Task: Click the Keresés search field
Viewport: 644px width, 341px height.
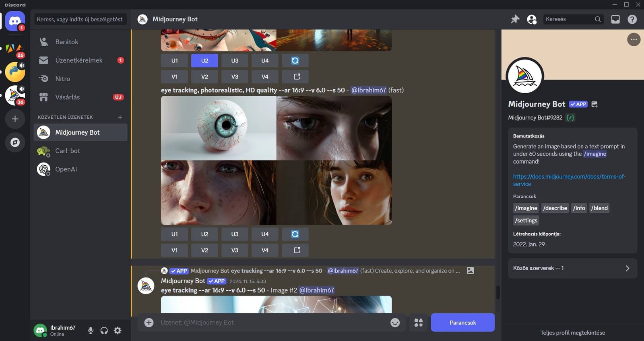Action: [x=568, y=19]
